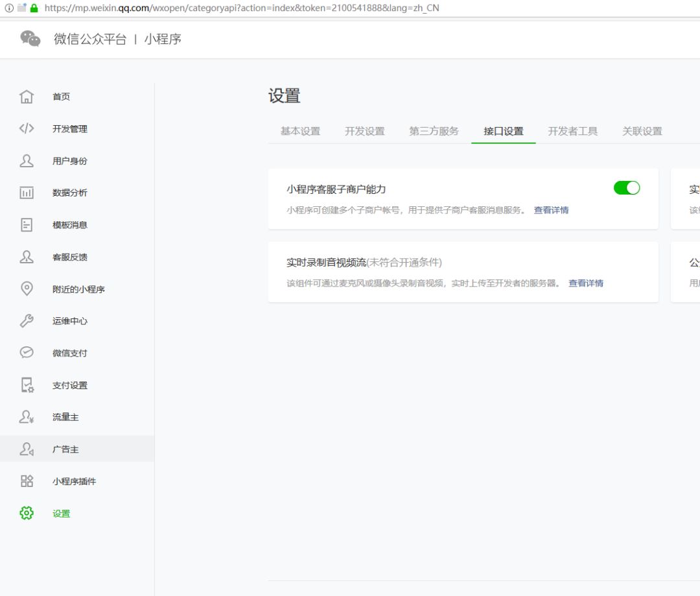Click the 实时录制音视频流 card title

coord(326,262)
